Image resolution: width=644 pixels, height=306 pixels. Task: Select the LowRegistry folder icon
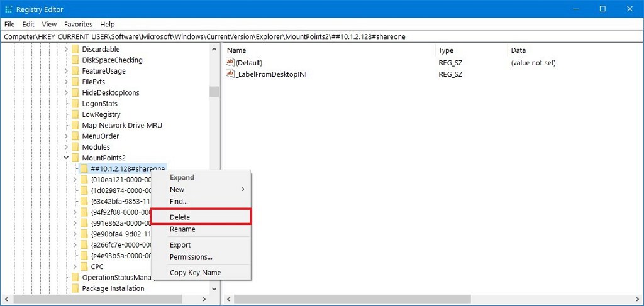(x=75, y=114)
